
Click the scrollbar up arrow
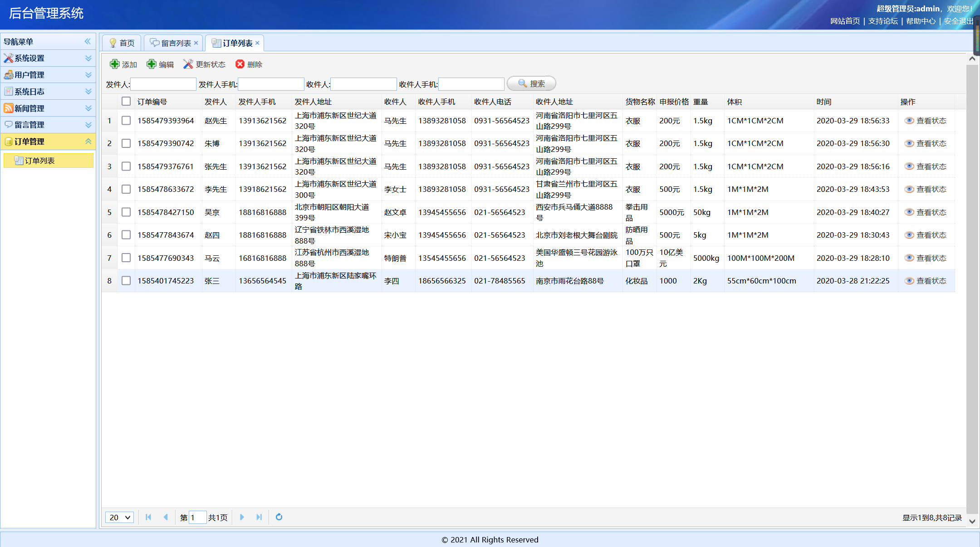point(972,59)
